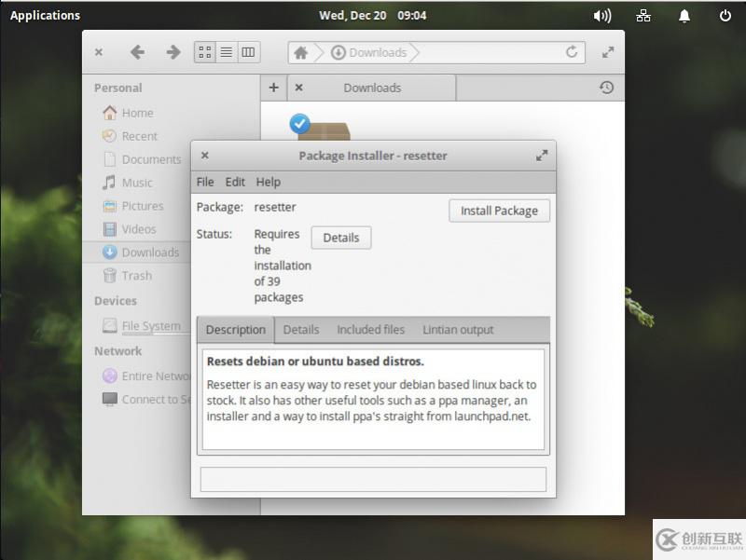Toggle the blue selection checkmark on the package
Viewport: 746px width, 560px height.
[299, 124]
